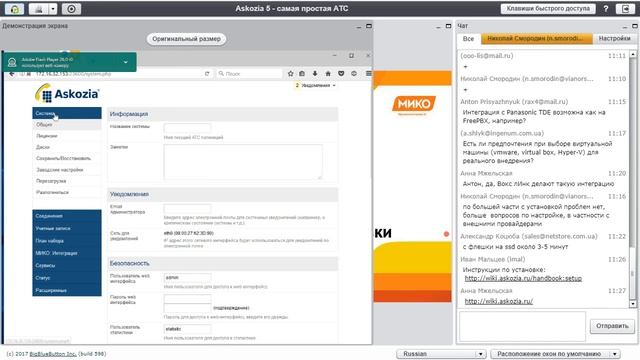Click the bookmark star icon in browser
Viewport: 640px width, 360px height.
290,73
